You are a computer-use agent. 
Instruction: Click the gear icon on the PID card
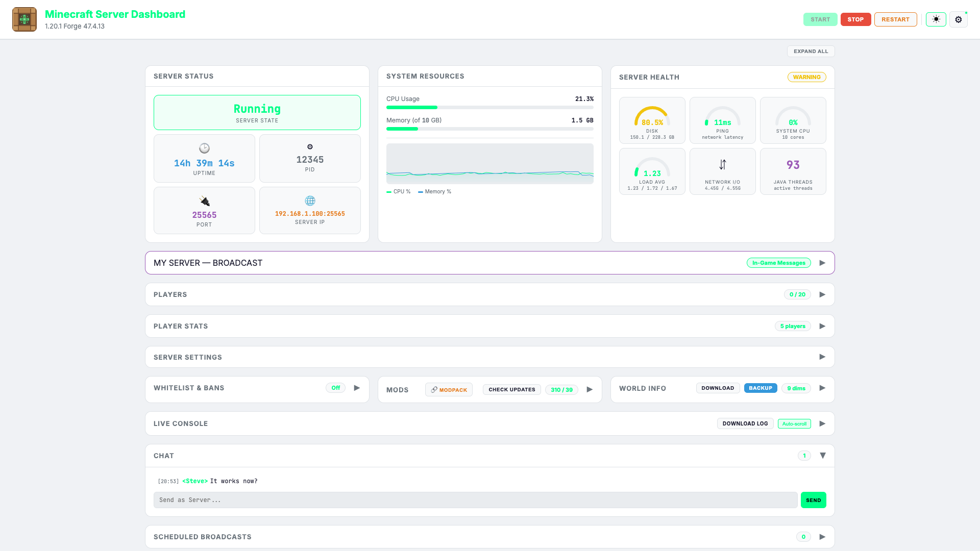(x=310, y=146)
